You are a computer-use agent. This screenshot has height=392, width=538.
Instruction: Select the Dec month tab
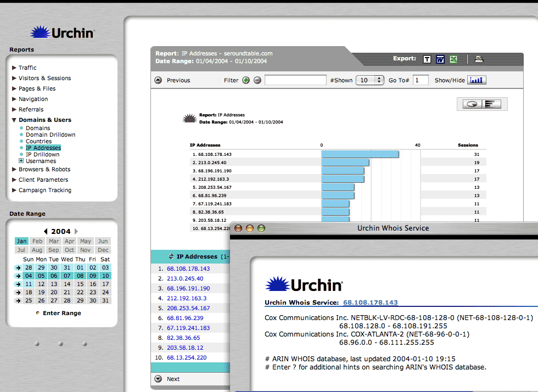[103, 250]
